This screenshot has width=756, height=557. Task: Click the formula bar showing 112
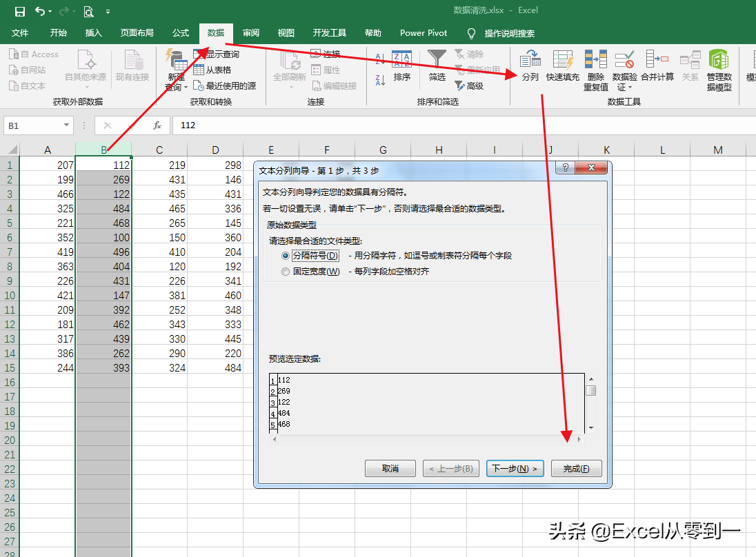click(x=464, y=125)
